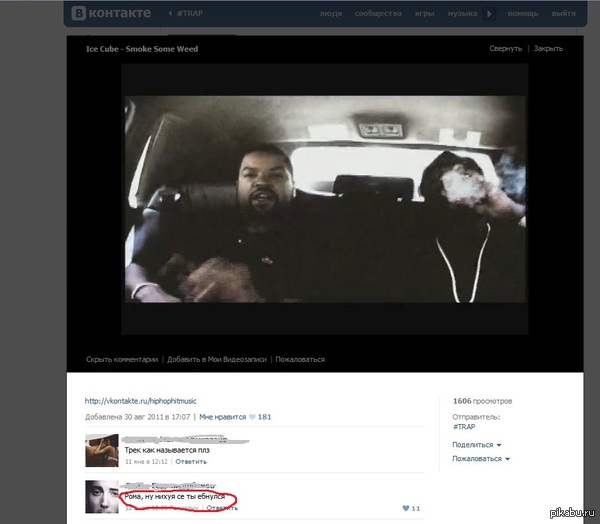Click Свернуть to minimize the video

click(505, 49)
